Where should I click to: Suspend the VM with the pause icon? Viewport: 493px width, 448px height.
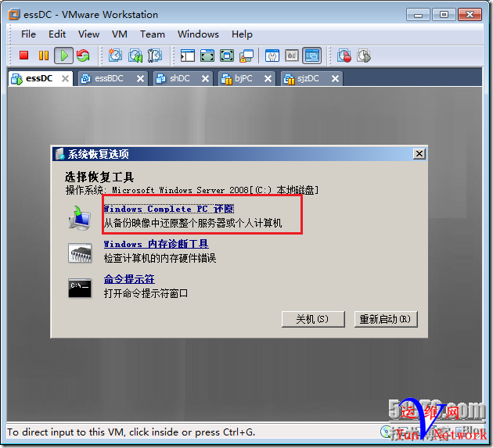coord(44,56)
